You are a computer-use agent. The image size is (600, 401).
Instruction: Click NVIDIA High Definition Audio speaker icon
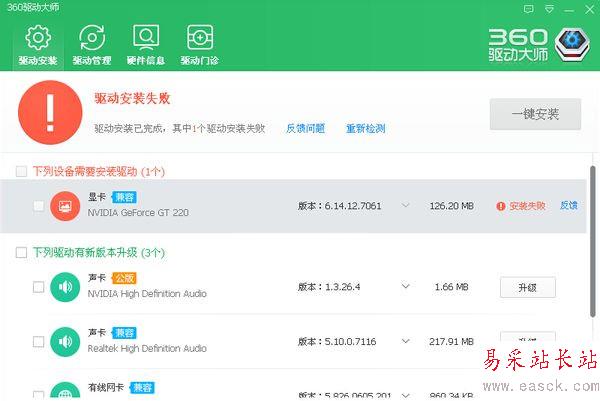pyautogui.click(x=65, y=287)
